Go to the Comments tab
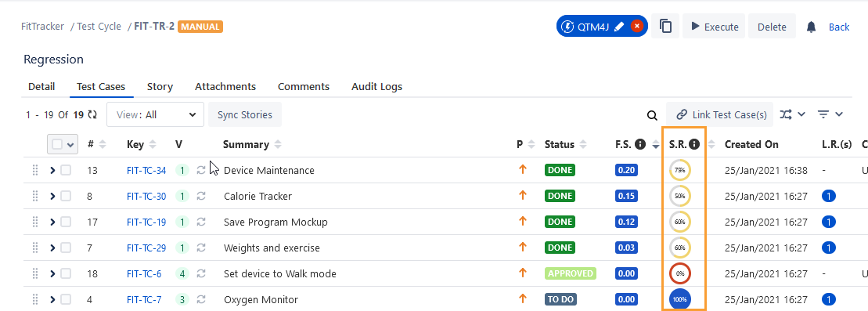 coord(304,86)
